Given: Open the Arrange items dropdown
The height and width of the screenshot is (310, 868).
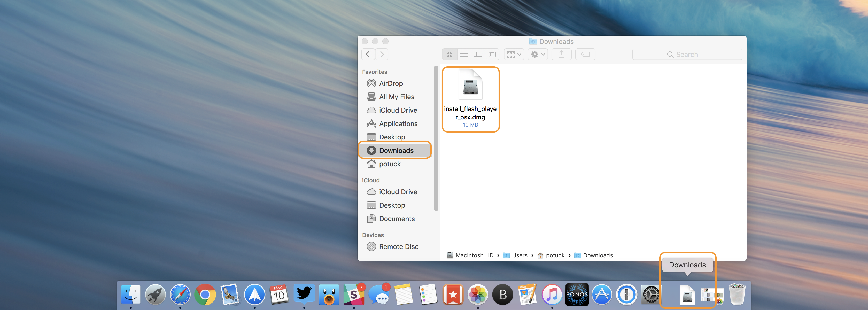Looking at the screenshot, I should [514, 54].
